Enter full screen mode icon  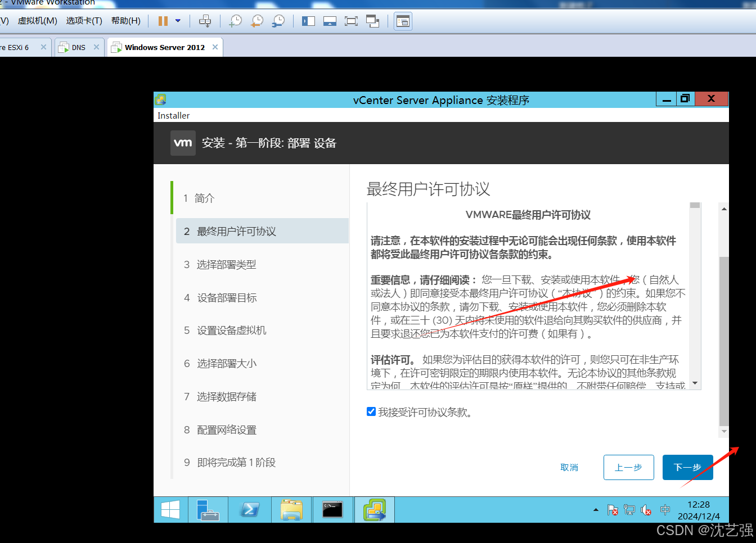[351, 21]
